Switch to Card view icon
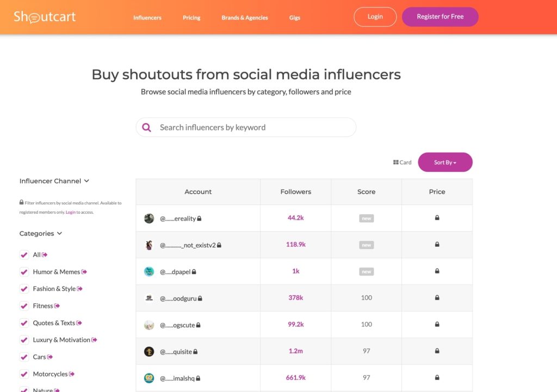Screen dimensions: 557x392 click(x=396, y=163)
